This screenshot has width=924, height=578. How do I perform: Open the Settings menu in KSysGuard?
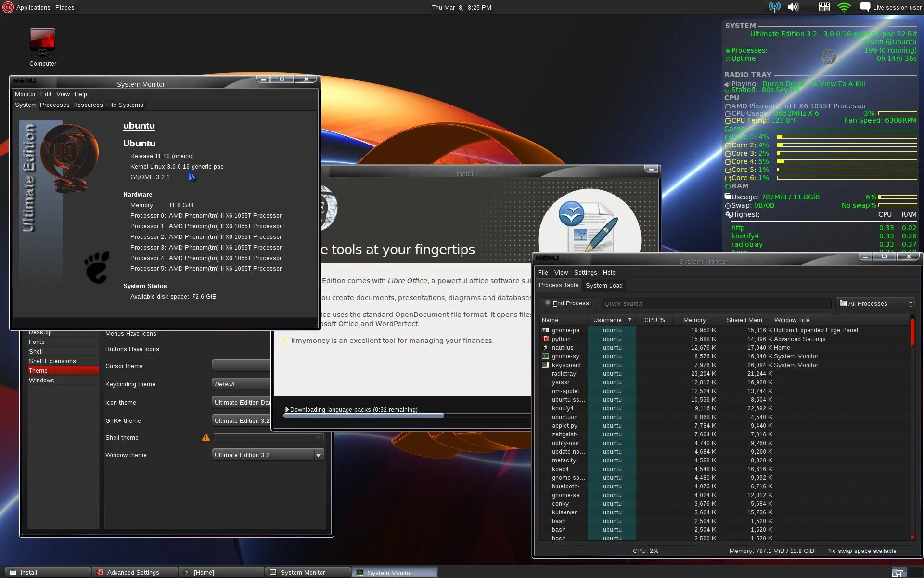585,273
